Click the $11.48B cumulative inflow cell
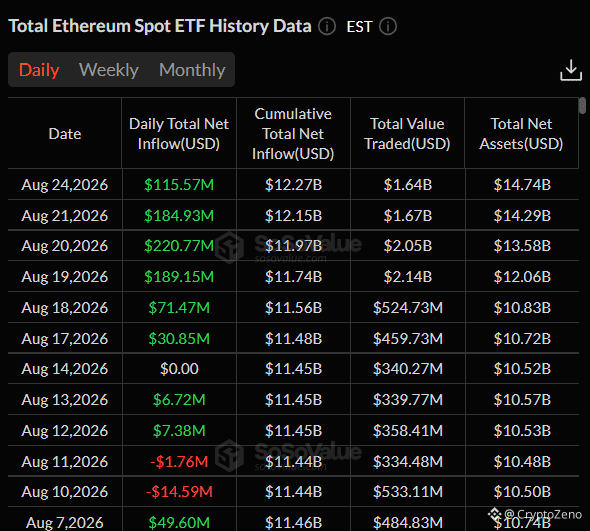The height and width of the screenshot is (531, 590). click(293, 339)
